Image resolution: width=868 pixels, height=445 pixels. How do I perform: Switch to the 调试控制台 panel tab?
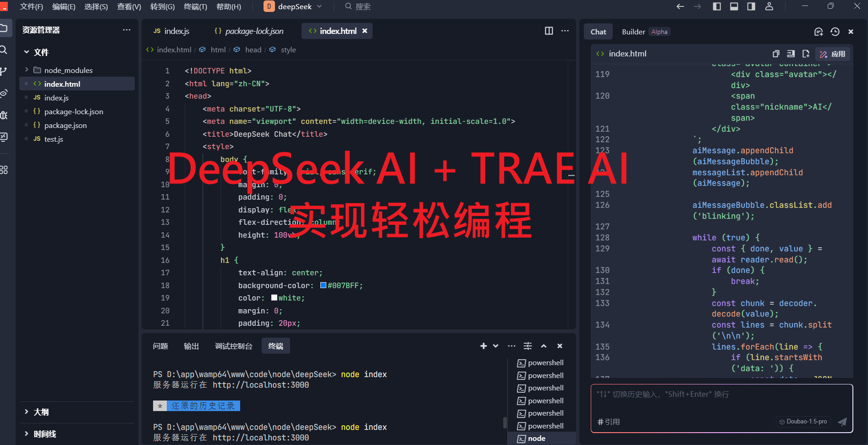pyautogui.click(x=234, y=346)
